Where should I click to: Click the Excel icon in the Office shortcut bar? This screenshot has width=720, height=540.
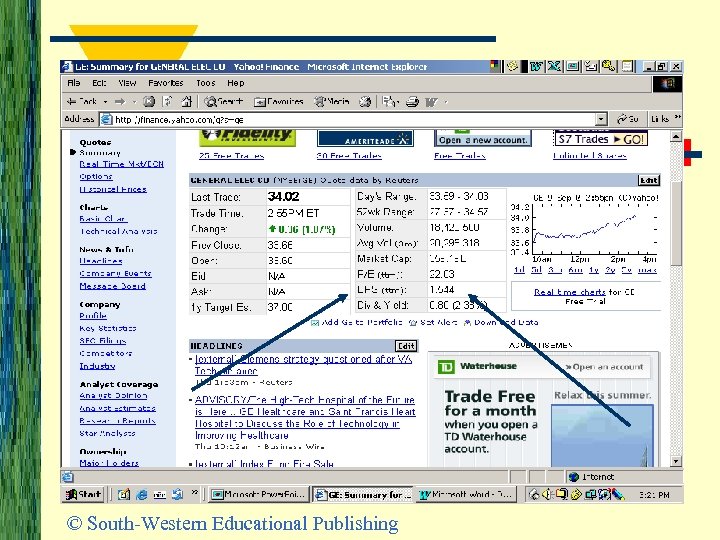(554, 67)
